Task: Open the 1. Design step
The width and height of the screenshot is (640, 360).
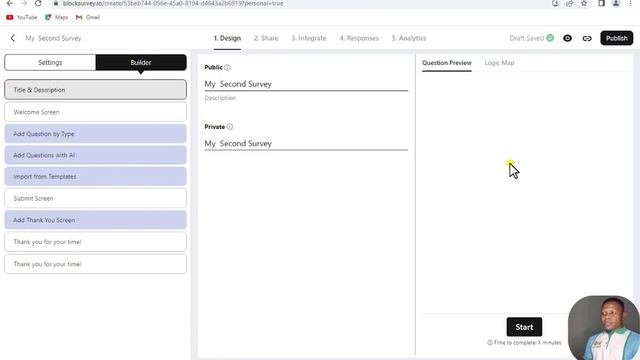Action: point(227,38)
